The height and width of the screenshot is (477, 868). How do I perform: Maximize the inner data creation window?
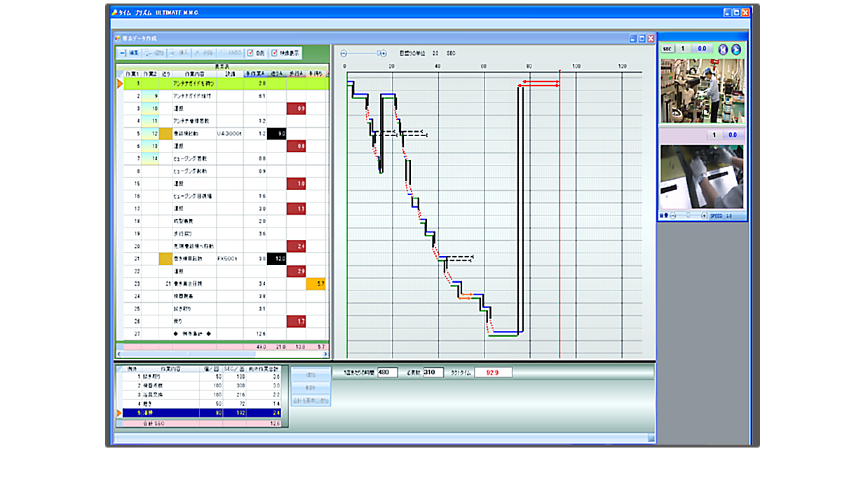(642, 39)
